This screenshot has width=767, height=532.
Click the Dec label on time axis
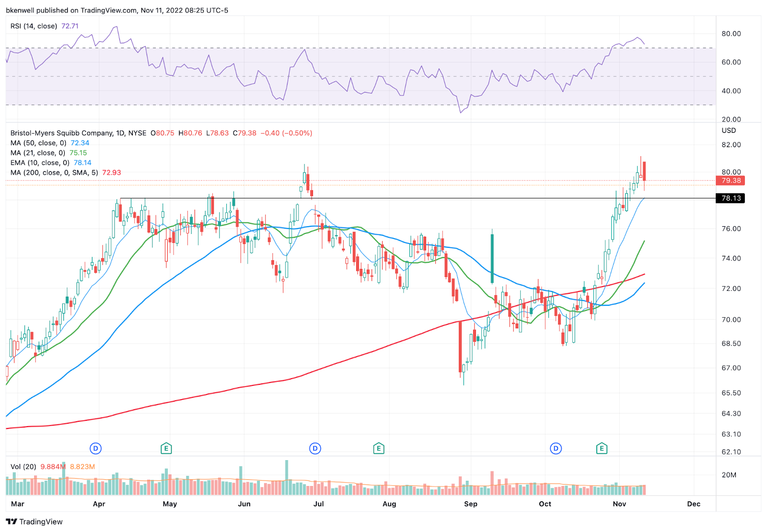(694, 504)
